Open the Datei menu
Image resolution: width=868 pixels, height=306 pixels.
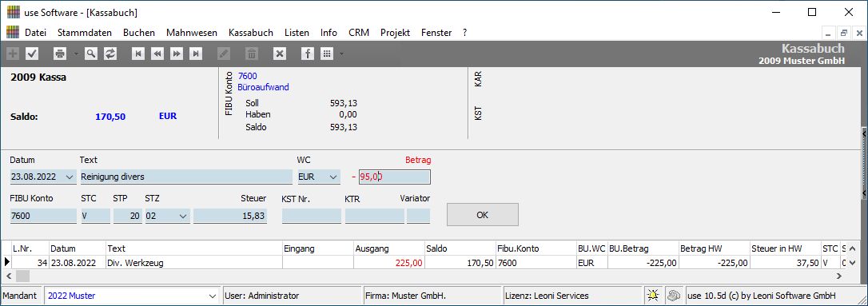35,33
